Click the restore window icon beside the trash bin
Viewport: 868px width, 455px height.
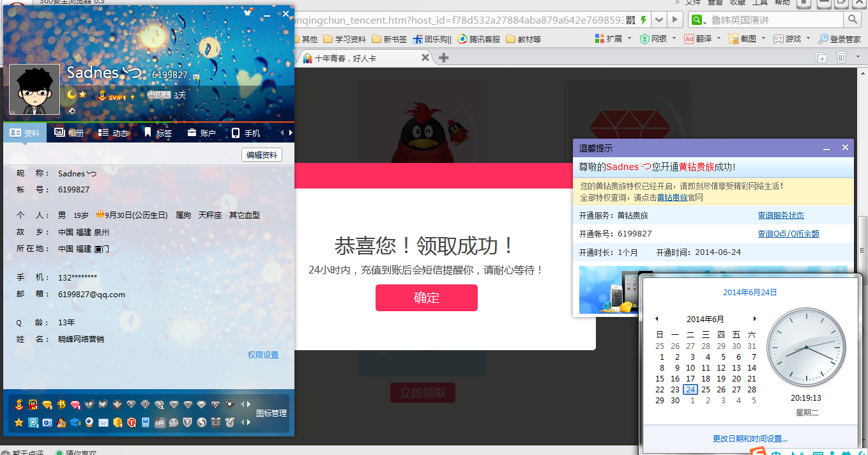point(821,58)
